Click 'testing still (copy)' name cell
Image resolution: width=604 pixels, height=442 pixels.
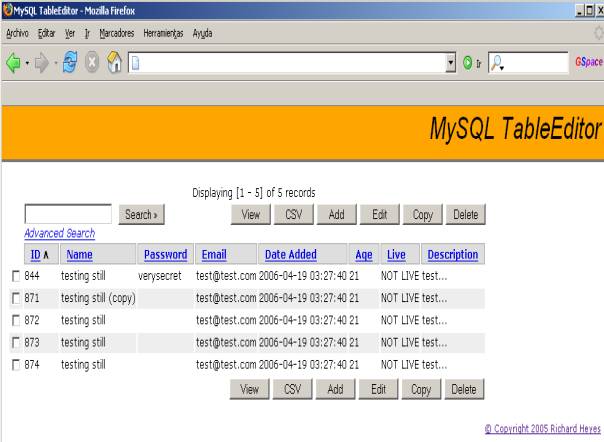(x=98, y=298)
